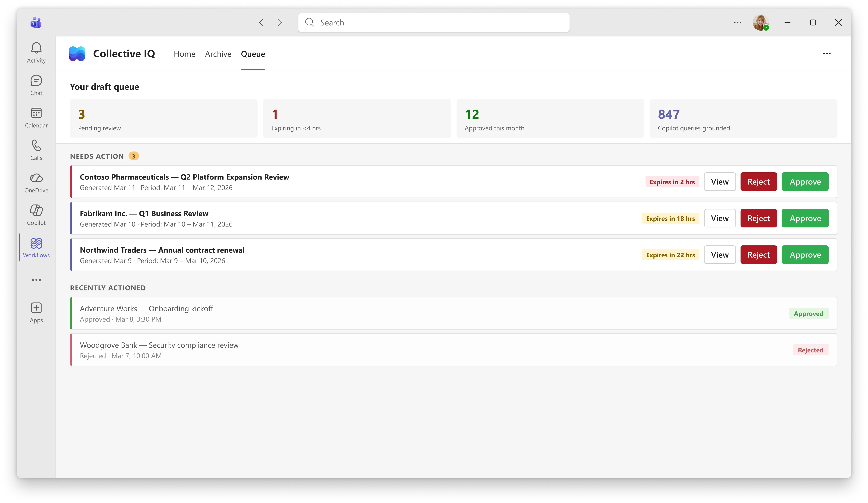Click the 'Recently Actioned' section heading
The width and height of the screenshot is (868, 503).
click(x=108, y=288)
